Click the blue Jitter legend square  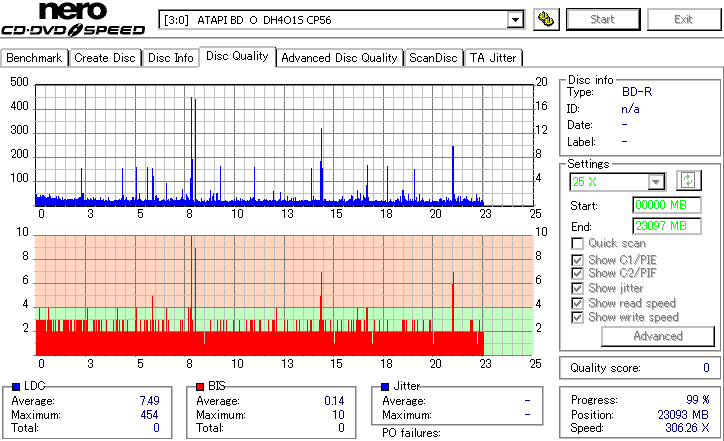pyautogui.click(x=385, y=387)
